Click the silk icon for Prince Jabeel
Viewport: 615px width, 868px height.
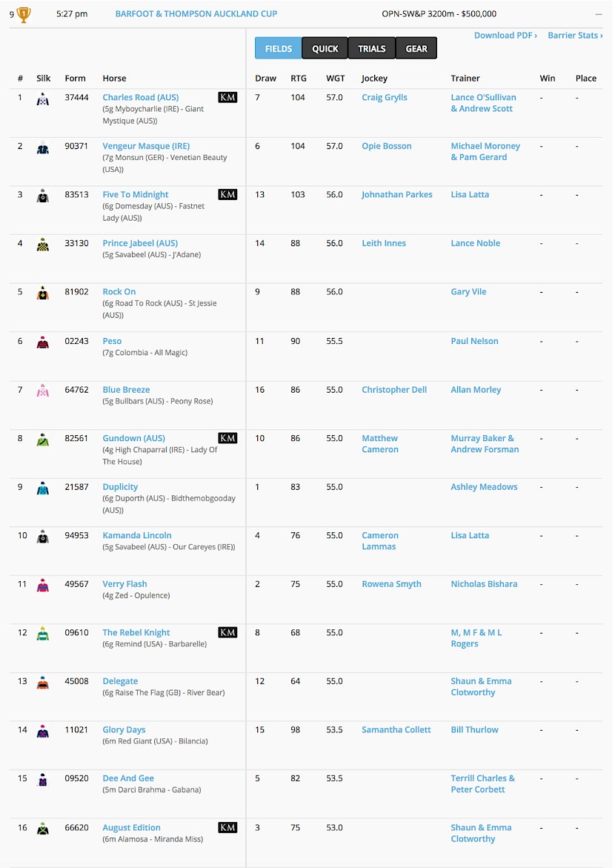click(x=43, y=245)
